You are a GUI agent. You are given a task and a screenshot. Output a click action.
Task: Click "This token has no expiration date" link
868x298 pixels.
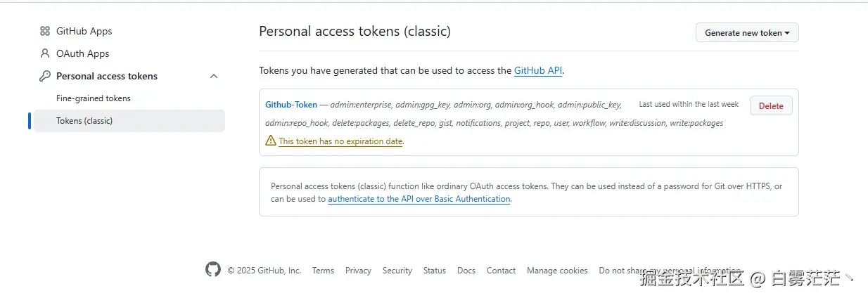tap(340, 141)
